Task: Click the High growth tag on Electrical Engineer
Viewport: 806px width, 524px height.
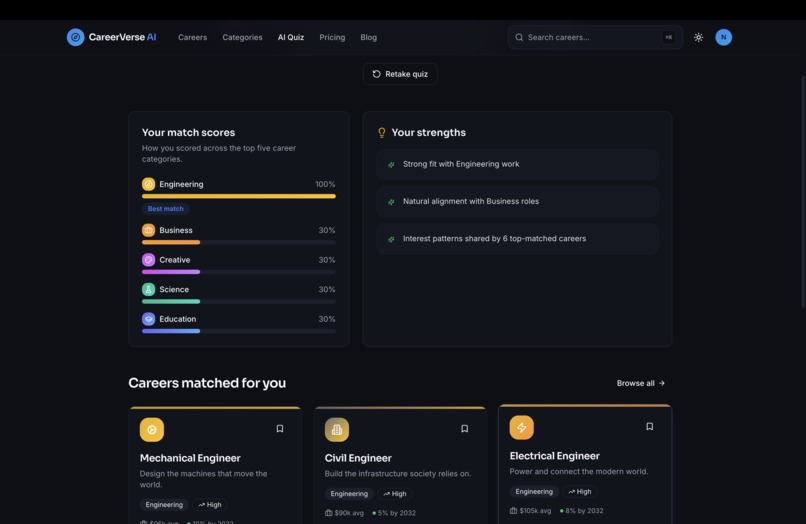Action: pos(580,492)
